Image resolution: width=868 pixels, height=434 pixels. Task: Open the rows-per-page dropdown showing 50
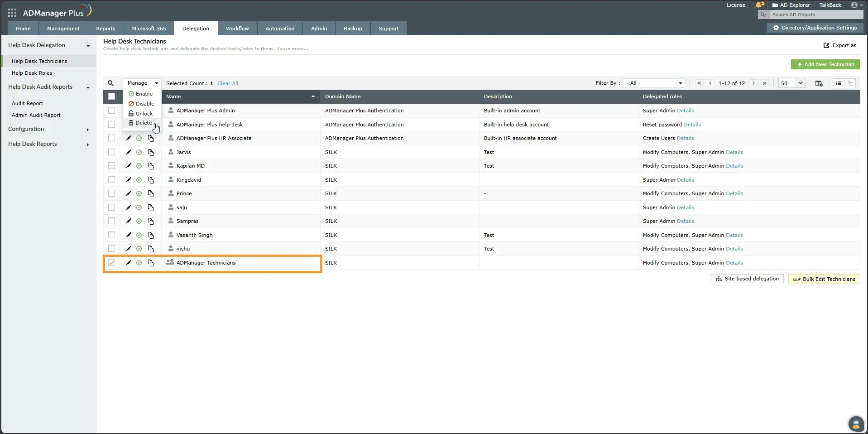pyautogui.click(x=791, y=83)
